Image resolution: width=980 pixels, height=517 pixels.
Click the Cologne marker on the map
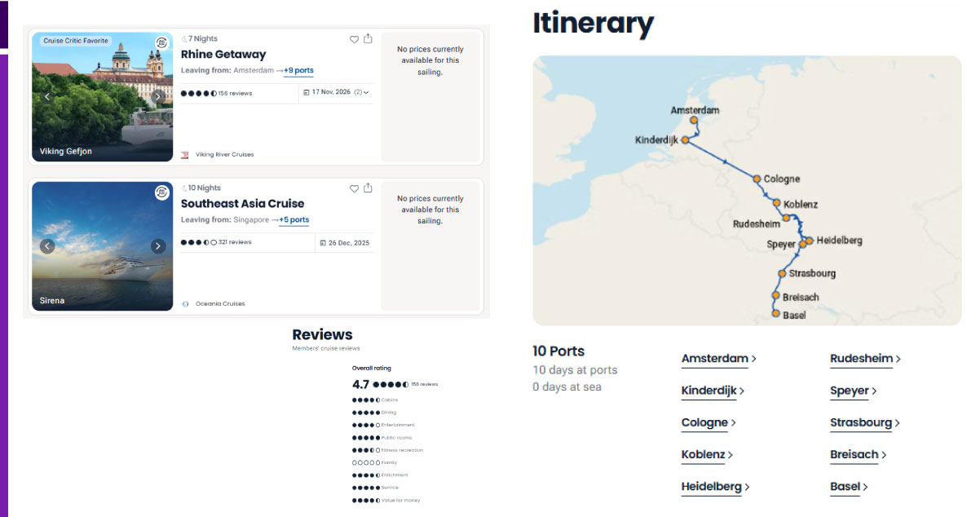pos(757,179)
